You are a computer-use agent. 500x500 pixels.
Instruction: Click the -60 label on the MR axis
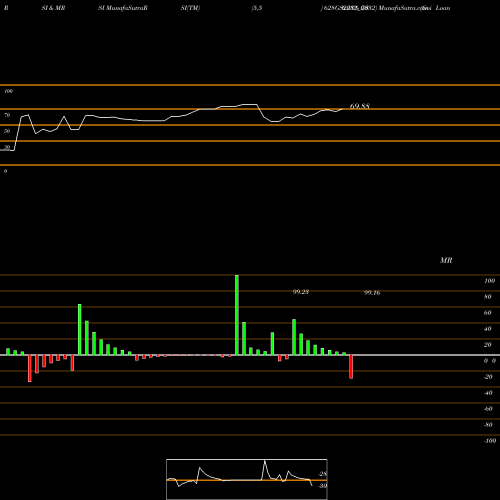tap(488, 409)
